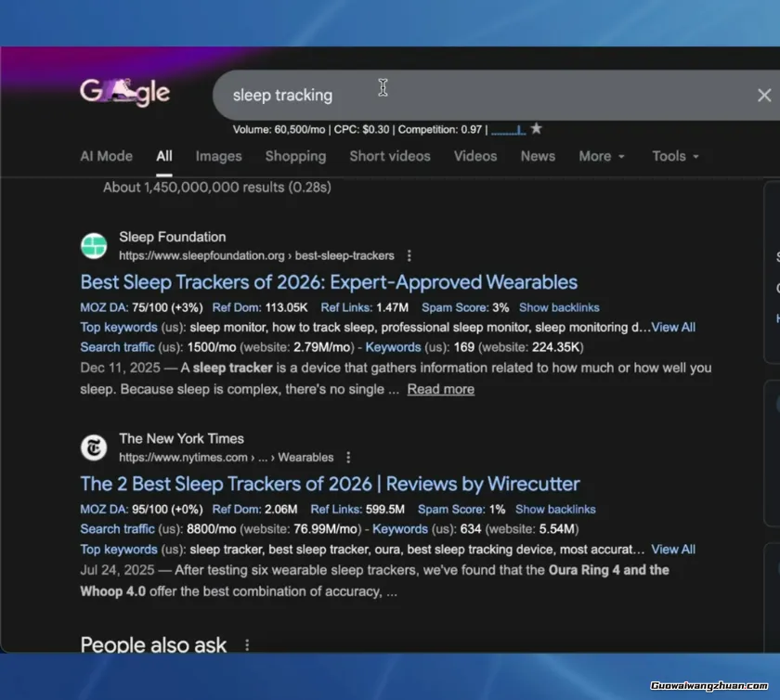Open three-dot menu beside nytimes.com Wearables

(348, 457)
